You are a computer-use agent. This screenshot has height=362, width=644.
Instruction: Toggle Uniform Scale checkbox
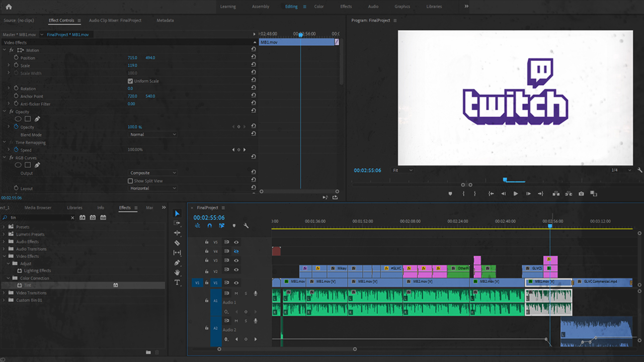(x=130, y=81)
